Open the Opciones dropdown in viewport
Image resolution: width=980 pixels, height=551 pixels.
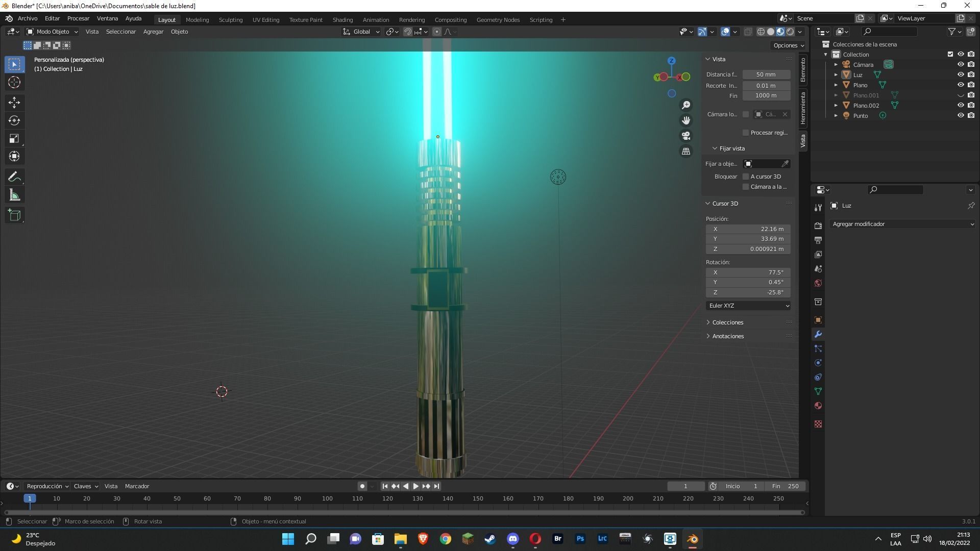point(789,45)
